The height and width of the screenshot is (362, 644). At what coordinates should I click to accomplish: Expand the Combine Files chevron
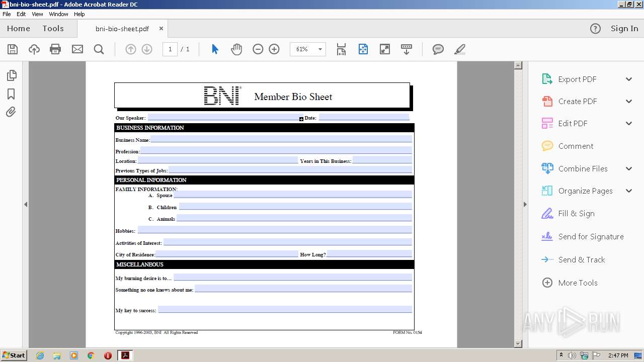[629, 169]
